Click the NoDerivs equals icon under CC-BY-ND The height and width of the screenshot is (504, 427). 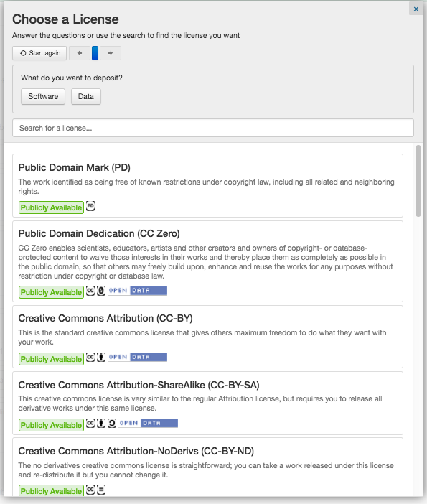101,490
